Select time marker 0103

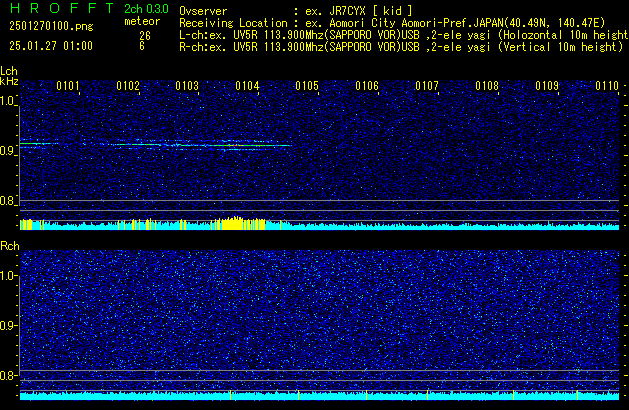click(x=187, y=86)
